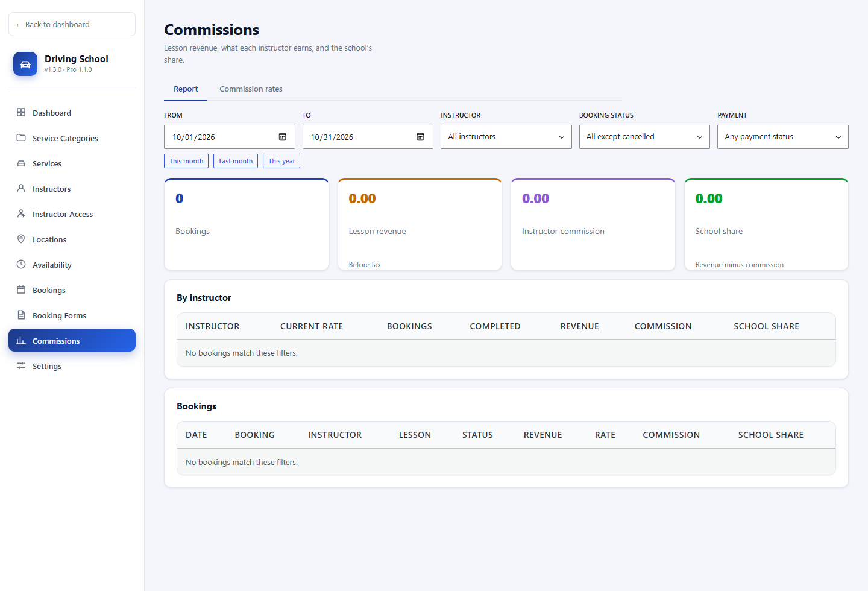The image size is (868, 591).
Task: Click the Commissions bar chart icon
Action: pyautogui.click(x=21, y=340)
